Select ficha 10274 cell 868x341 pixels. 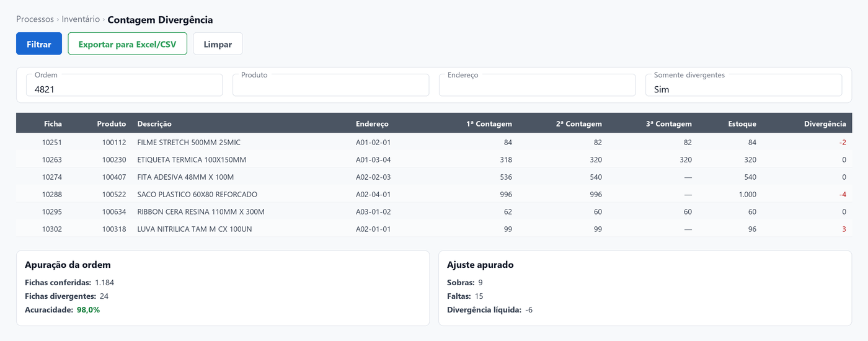(x=52, y=177)
